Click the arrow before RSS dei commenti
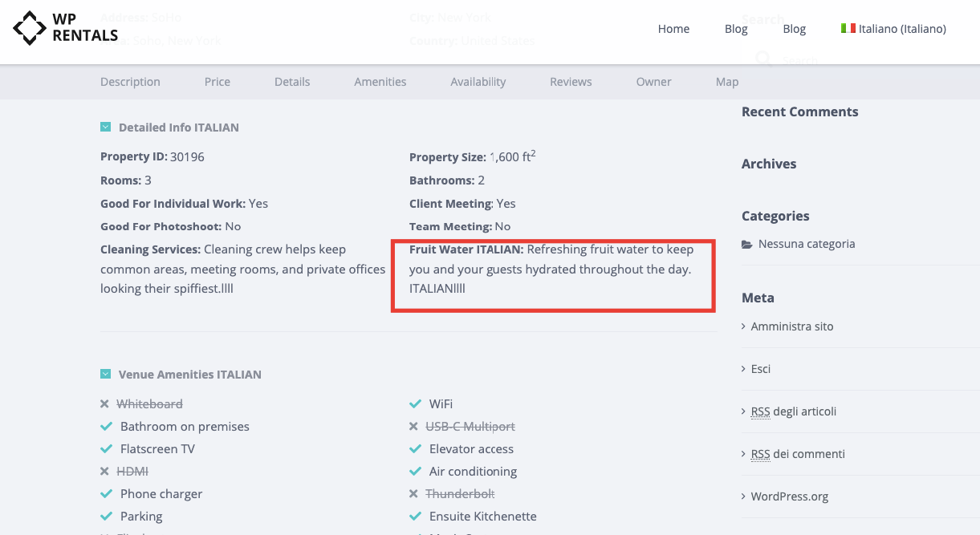Viewport: 980px width, 535px height. pos(743,453)
